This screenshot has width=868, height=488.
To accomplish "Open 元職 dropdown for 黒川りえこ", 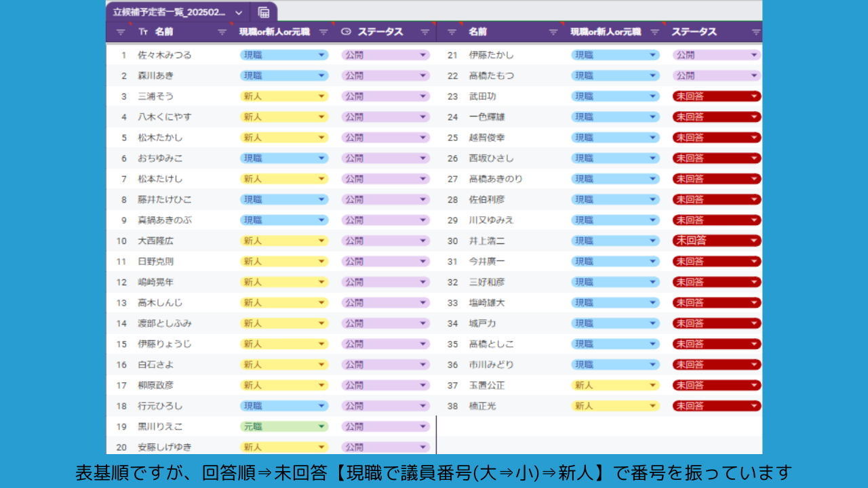I will coord(321,427).
